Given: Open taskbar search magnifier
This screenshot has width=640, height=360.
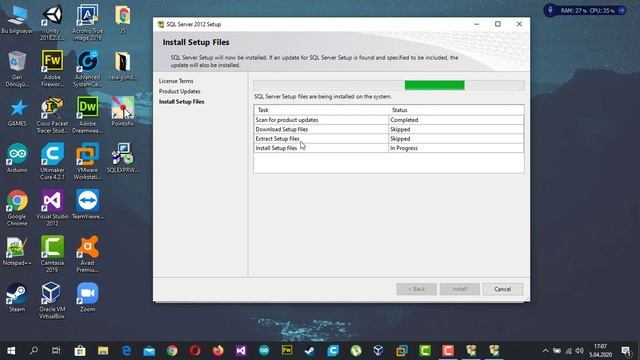Looking at the screenshot, I should 34,351.
